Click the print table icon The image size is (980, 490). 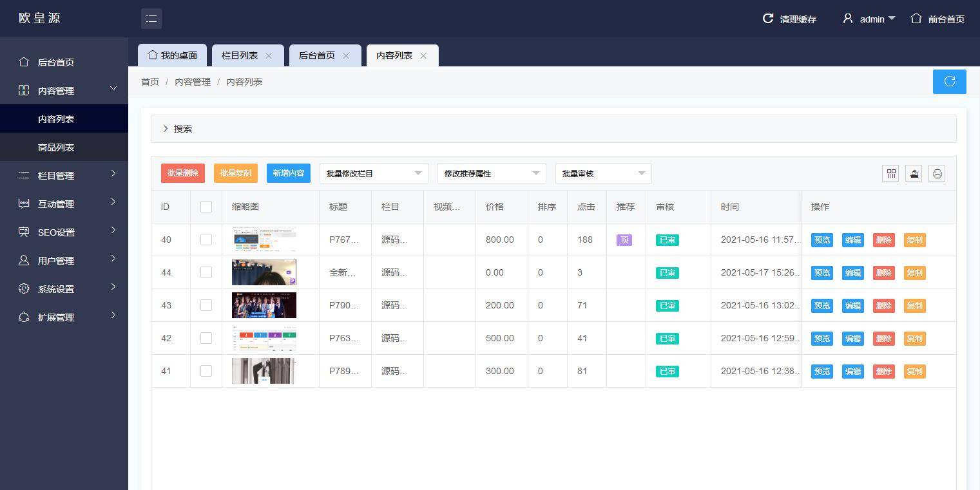tap(936, 173)
